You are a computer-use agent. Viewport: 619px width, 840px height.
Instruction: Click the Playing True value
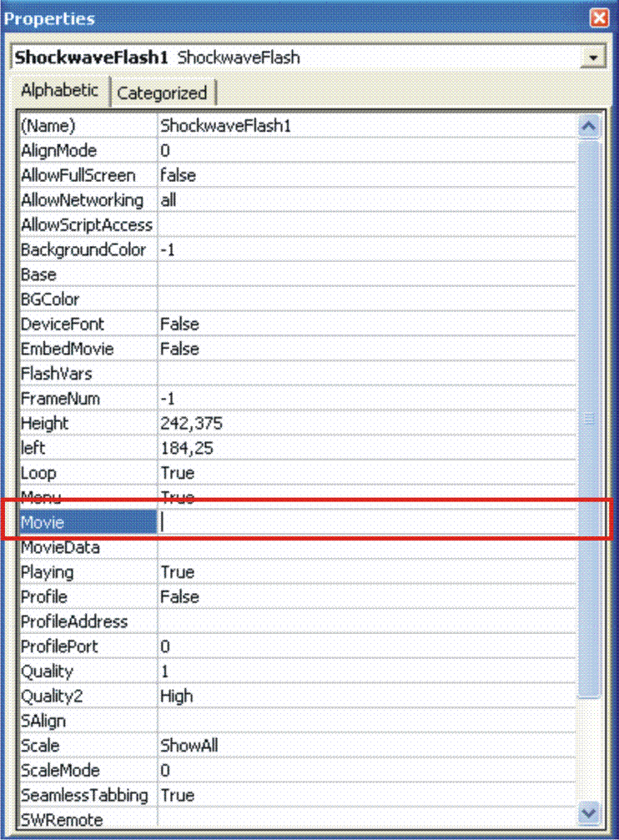click(x=178, y=572)
